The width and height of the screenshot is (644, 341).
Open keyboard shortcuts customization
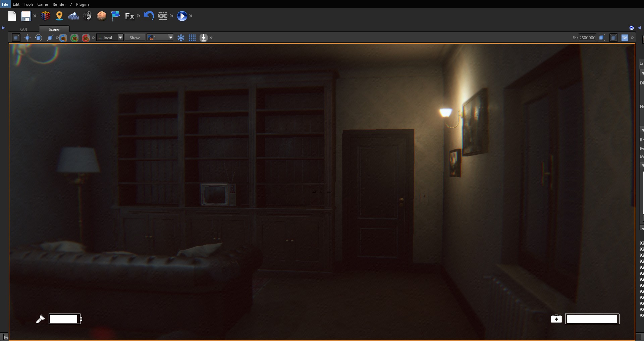click(x=163, y=16)
